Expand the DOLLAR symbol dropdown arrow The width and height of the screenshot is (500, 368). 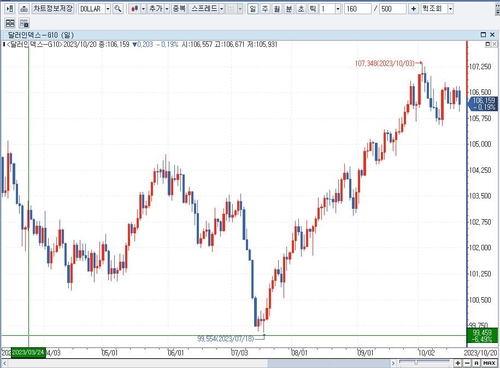click(108, 9)
